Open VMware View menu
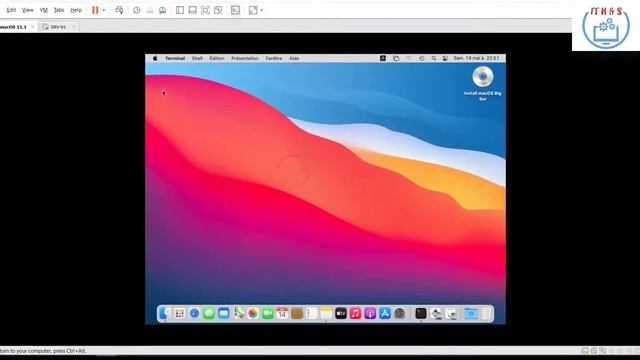The width and height of the screenshot is (640, 360). [28, 10]
